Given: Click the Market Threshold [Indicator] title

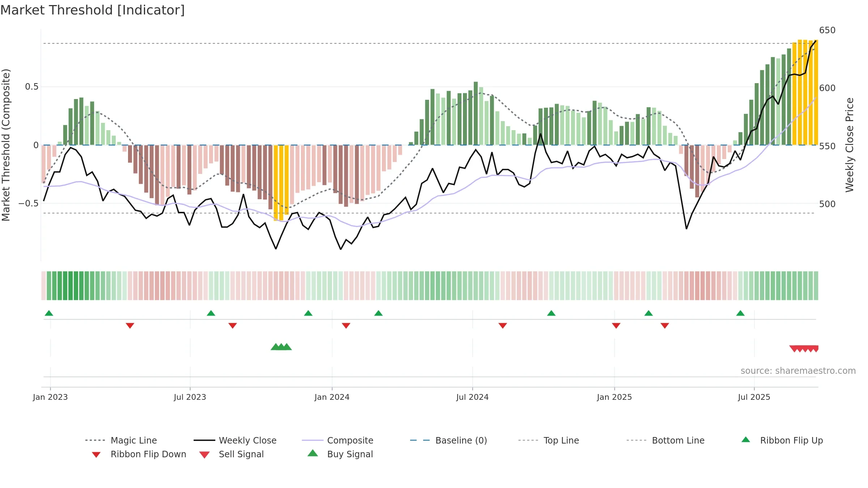Looking at the screenshot, I should point(93,10).
